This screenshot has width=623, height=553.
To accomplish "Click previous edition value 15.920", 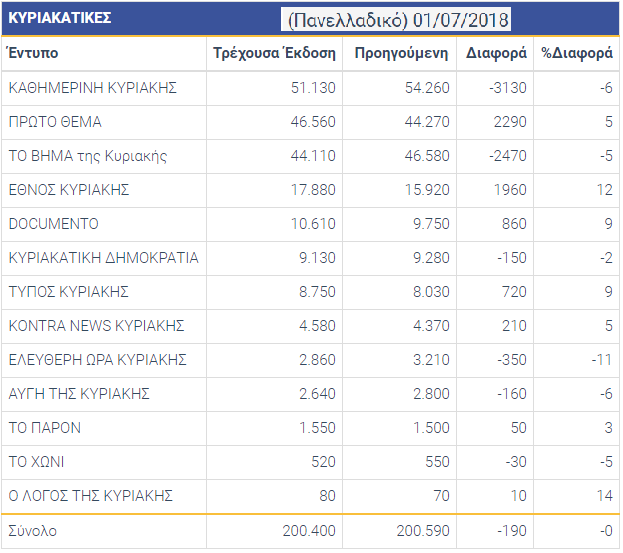I will pos(427,190).
